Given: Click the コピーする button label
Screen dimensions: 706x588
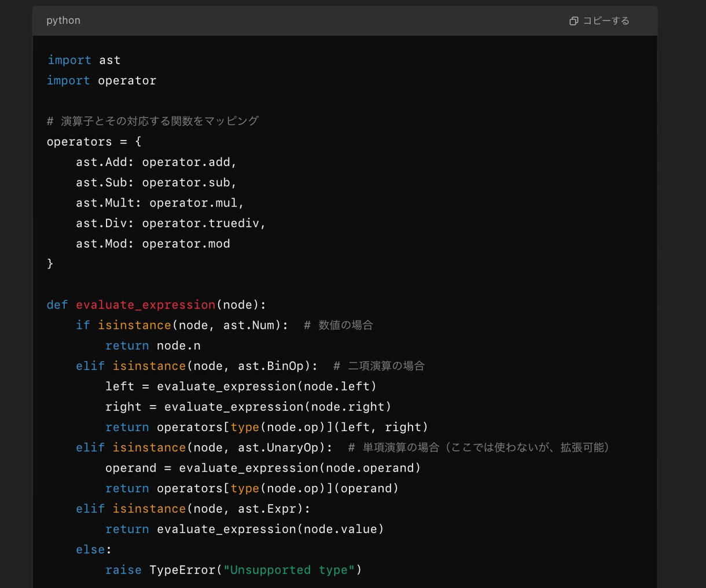Looking at the screenshot, I should [x=606, y=21].
